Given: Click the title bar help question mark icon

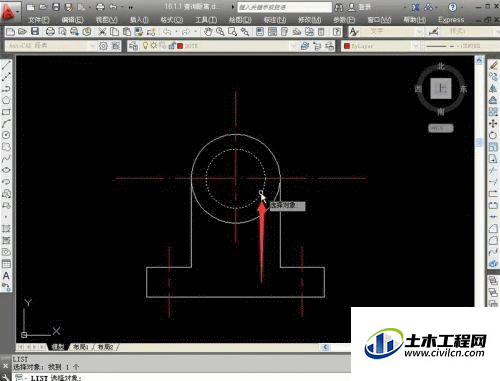Looking at the screenshot, I should (x=452, y=7).
